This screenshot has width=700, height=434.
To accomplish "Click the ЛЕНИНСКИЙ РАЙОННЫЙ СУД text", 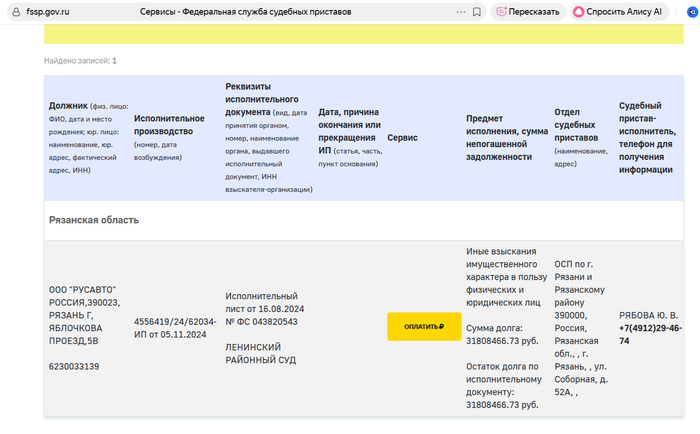I will 260,353.
